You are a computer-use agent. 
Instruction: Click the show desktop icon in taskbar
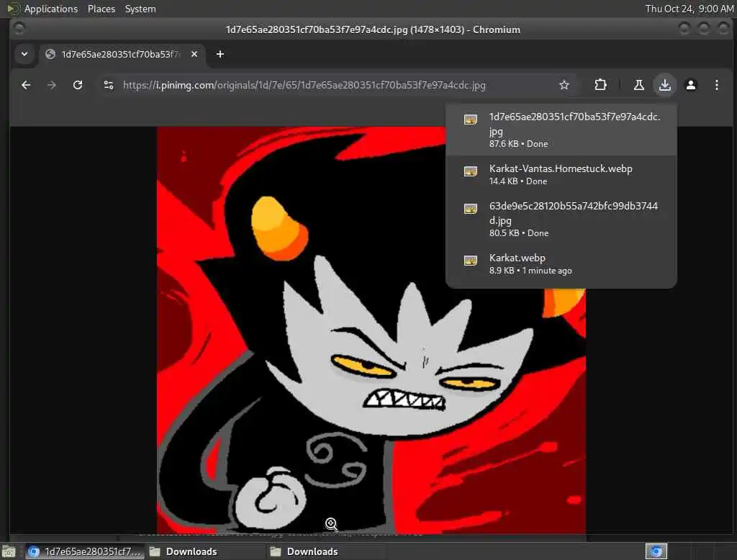coord(9,551)
